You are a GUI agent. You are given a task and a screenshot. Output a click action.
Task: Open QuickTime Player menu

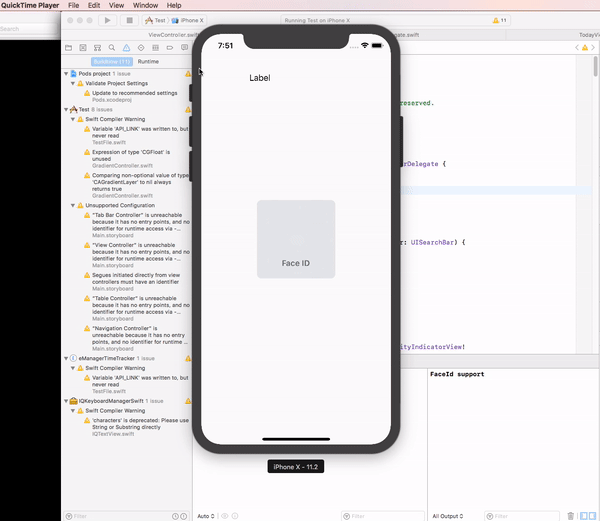(x=30, y=5)
